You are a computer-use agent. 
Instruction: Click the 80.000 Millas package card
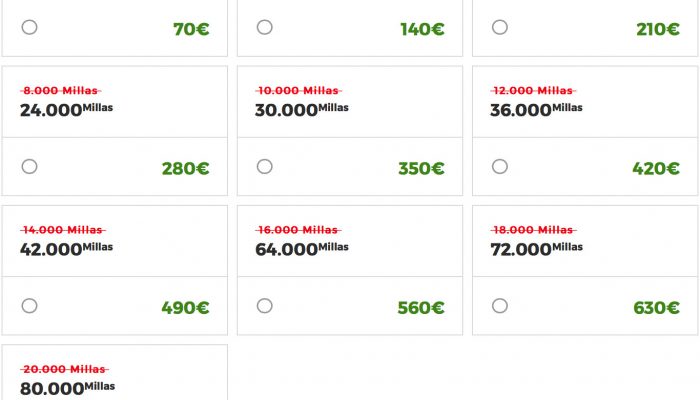point(115,372)
